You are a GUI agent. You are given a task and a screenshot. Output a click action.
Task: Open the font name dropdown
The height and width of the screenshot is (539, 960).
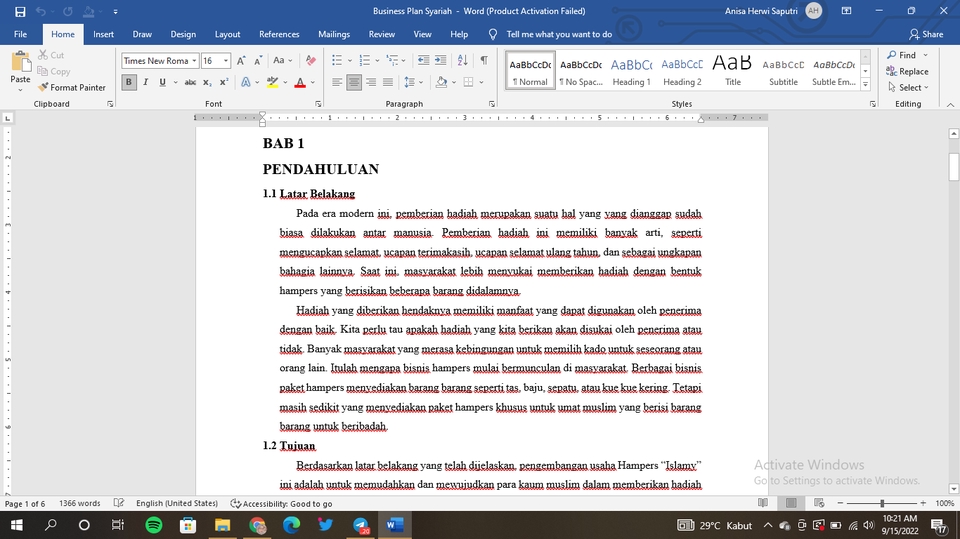click(194, 61)
